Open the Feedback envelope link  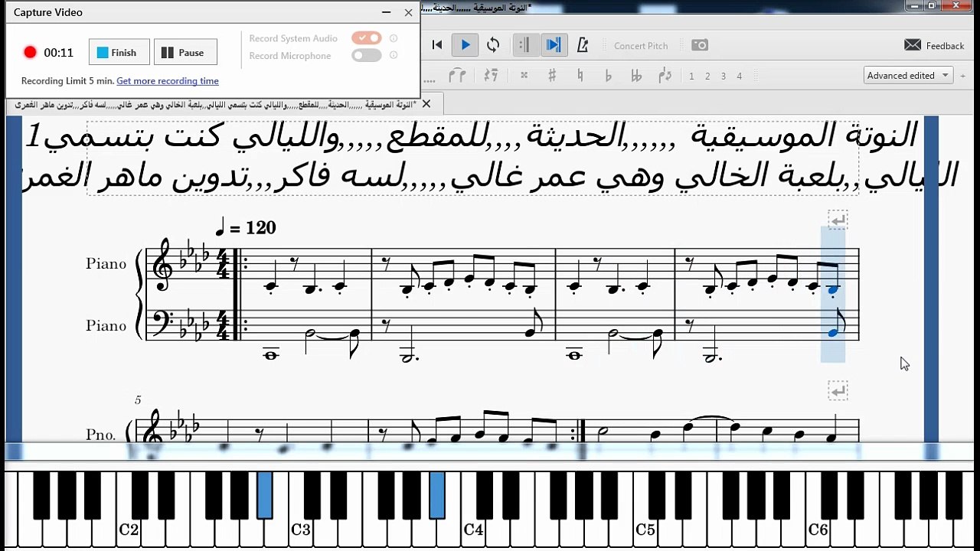pos(934,45)
